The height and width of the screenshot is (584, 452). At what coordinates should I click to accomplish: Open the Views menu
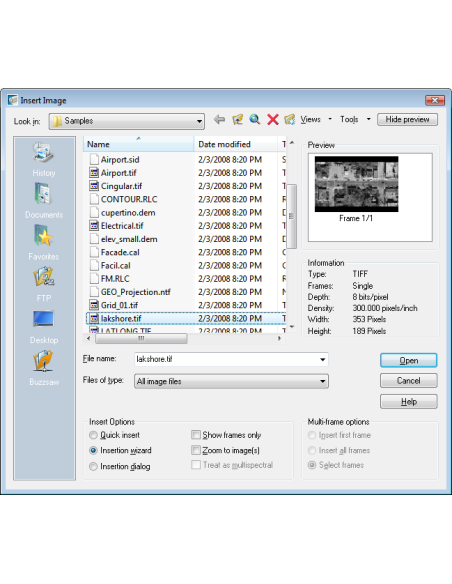(311, 120)
